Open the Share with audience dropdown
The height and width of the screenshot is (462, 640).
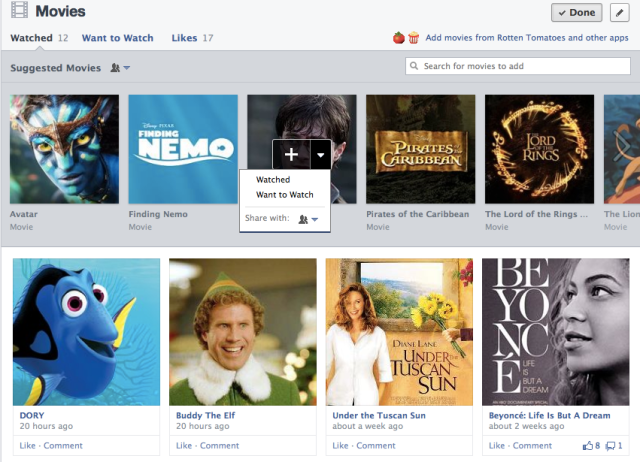pos(308,219)
